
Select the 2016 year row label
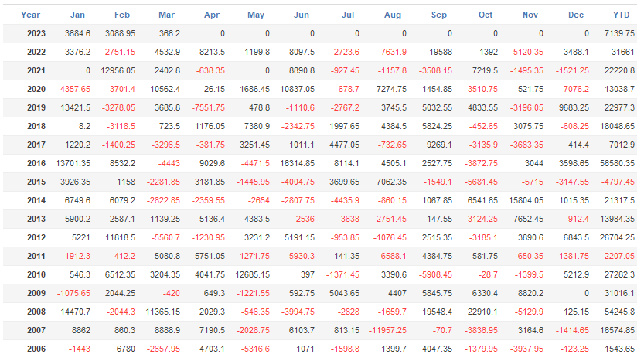[36, 163]
